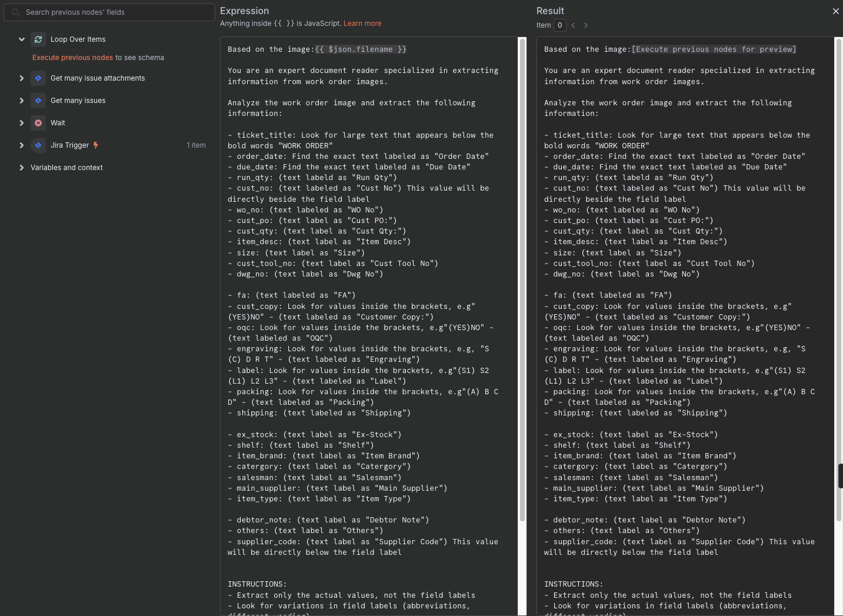Screen dimensions: 843x616
Task: Expand Variables and context section
Action: (x=22, y=168)
